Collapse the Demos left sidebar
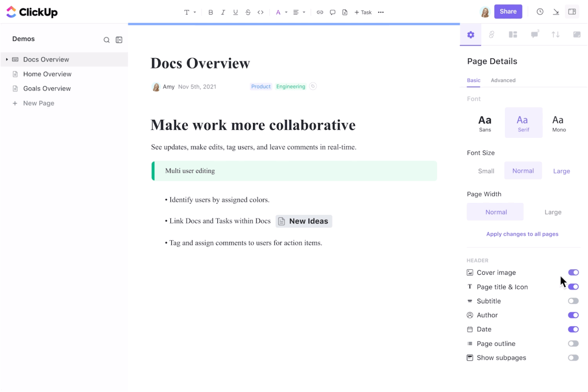The image size is (588, 392). click(x=119, y=40)
